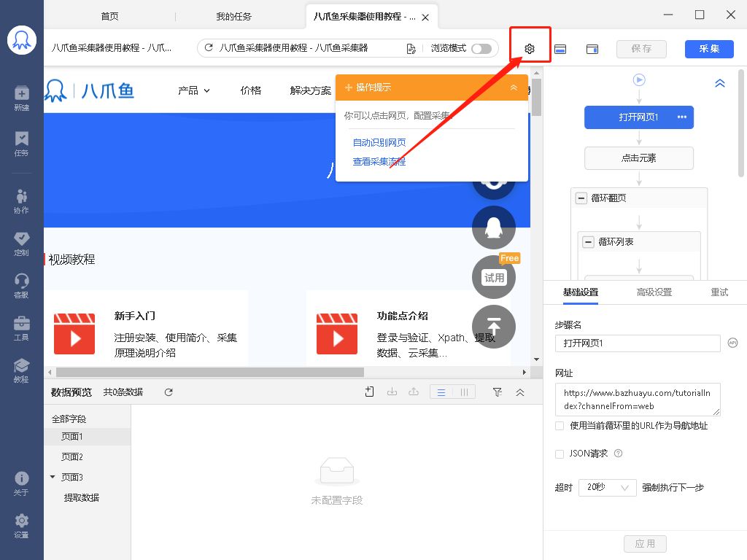Image resolution: width=747 pixels, height=560 pixels.
Task: Open the 教程 graduation cap icon
Action: click(21, 370)
